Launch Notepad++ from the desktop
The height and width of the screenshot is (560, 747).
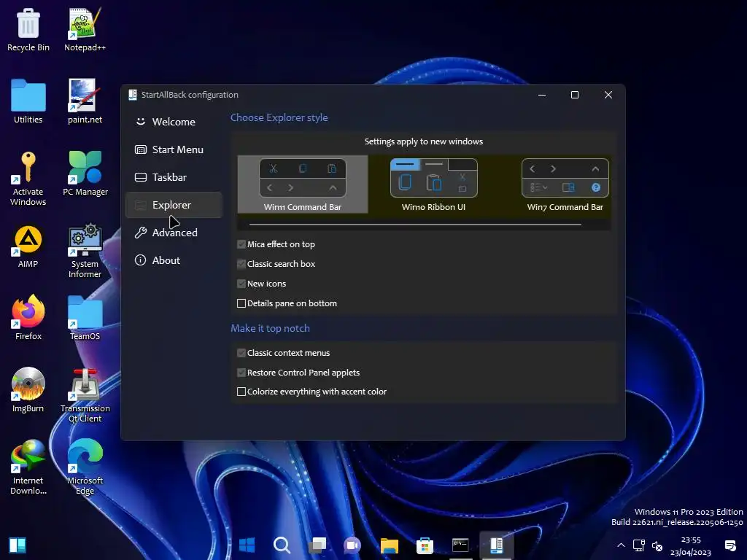coord(85,29)
